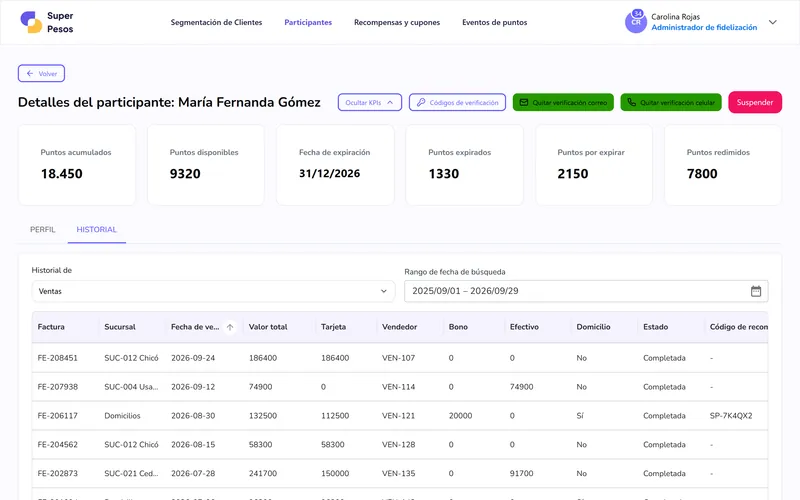This screenshot has height=500, width=800.
Task: Select invoice FE-204562 cell
Action: pyautogui.click(x=58, y=445)
